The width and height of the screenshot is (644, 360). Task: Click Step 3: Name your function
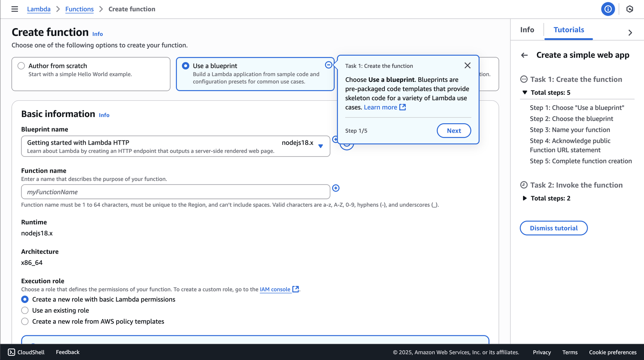click(570, 129)
